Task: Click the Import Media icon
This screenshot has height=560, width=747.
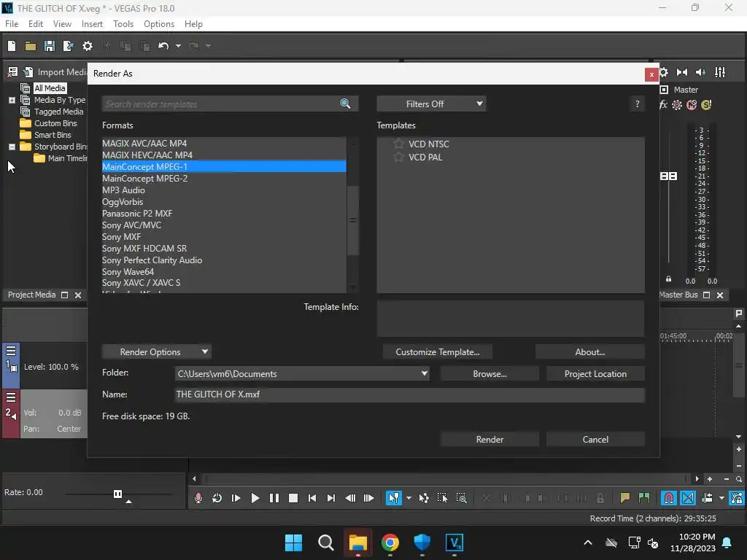Action: pos(28,72)
